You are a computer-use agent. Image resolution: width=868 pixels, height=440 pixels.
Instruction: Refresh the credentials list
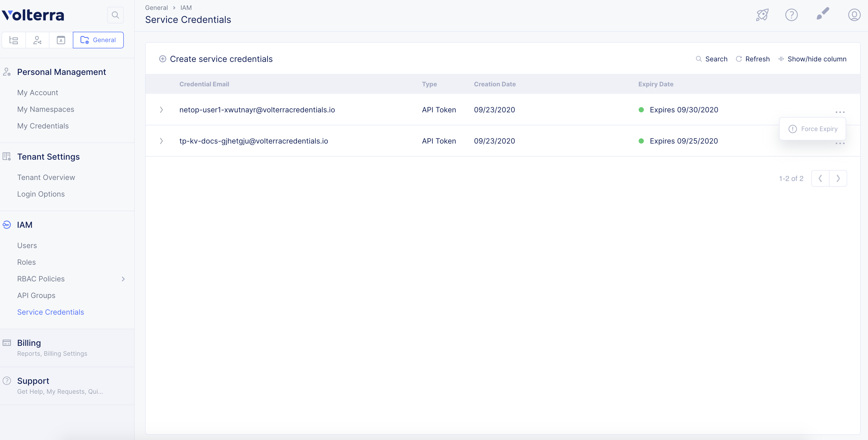click(x=753, y=59)
